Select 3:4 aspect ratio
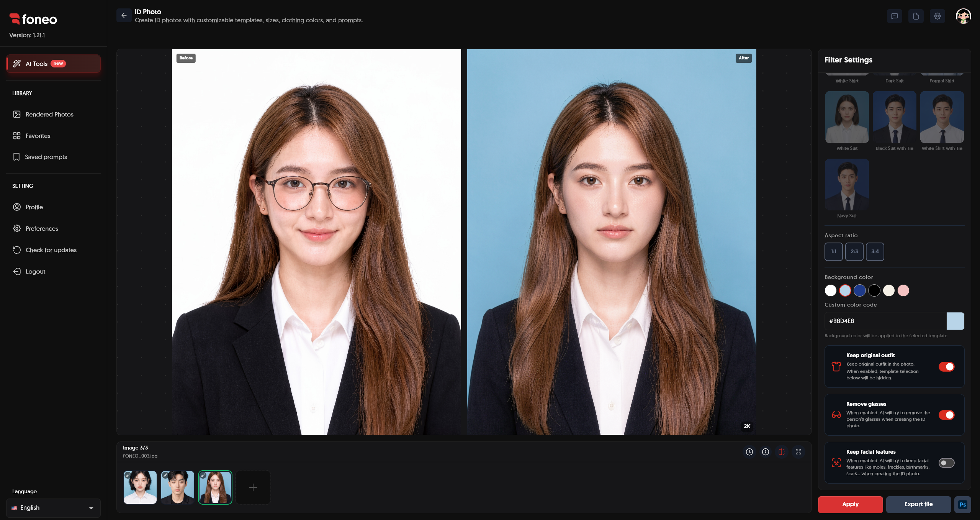This screenshot has width=980, height=520. tap(875, 252)
